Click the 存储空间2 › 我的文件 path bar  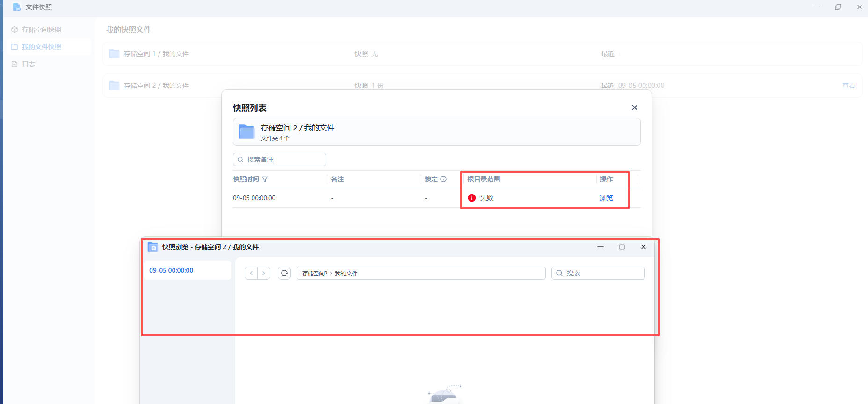tap(421, 273)
